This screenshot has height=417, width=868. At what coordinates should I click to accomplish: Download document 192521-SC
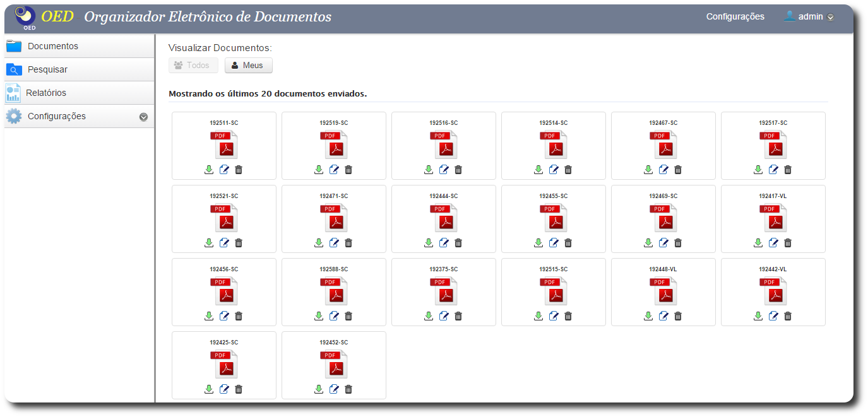209,243
